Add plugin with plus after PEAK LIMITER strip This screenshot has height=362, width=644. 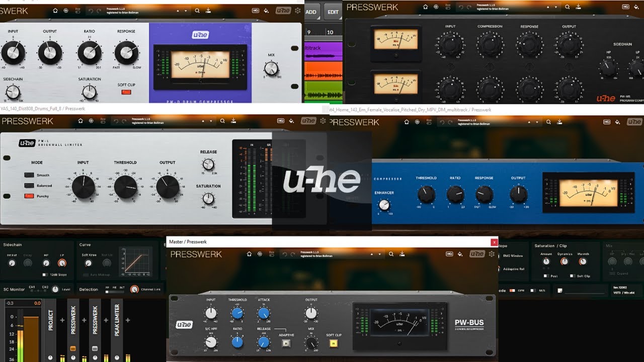coord(128,320)
